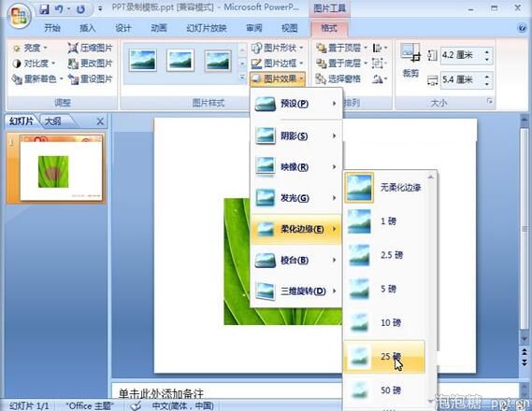
Task: Undo the last action
Action: 59,9
